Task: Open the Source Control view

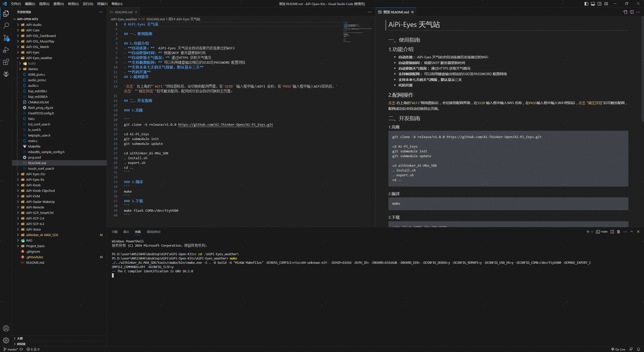Action: point(6,38)
